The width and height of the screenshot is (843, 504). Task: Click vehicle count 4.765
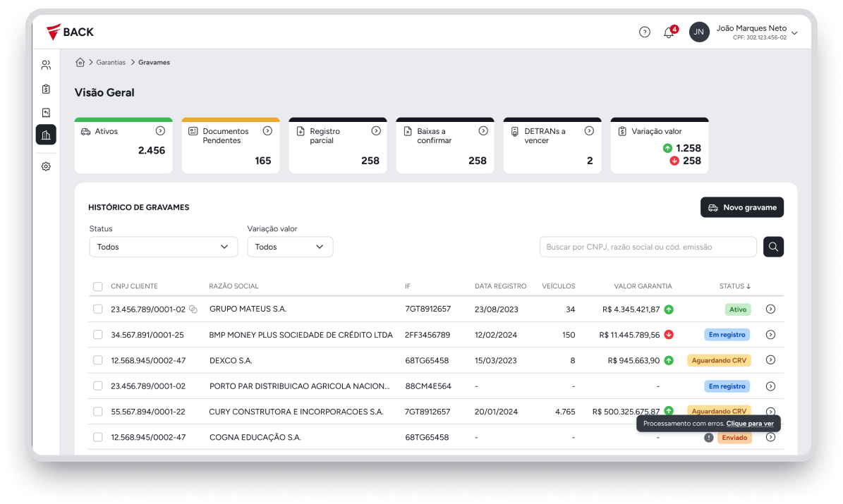click(565, 412)
